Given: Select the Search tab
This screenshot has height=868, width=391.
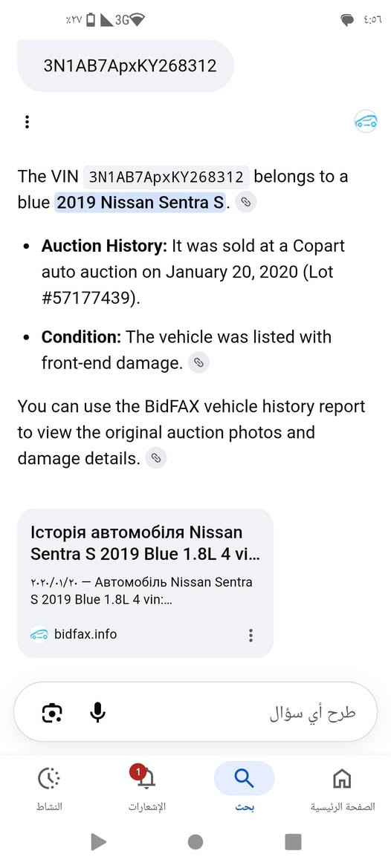Looking at the screenshot, I should tap(245, 789).
